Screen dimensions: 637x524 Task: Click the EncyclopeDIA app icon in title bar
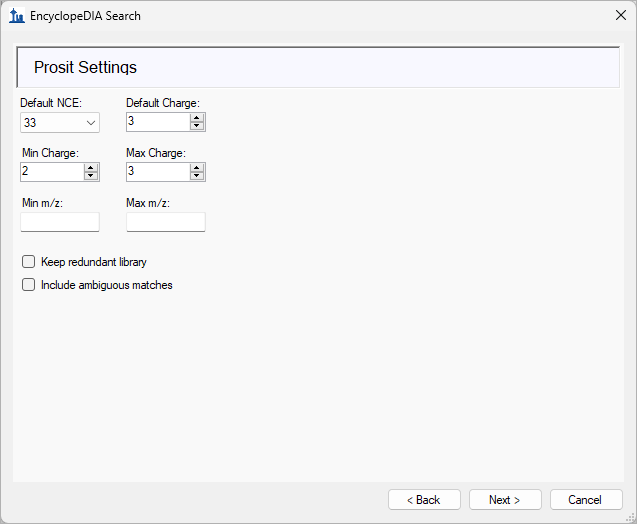16,16
